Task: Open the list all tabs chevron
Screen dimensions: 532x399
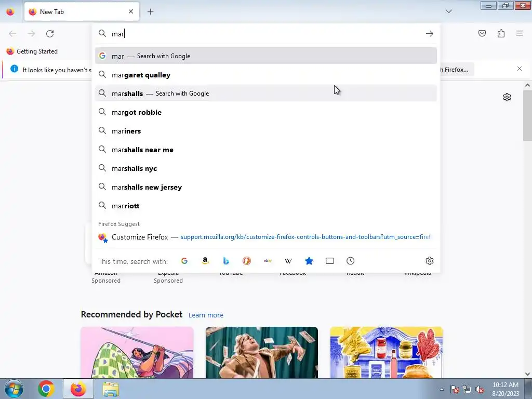Action: [x=448, y=11]
